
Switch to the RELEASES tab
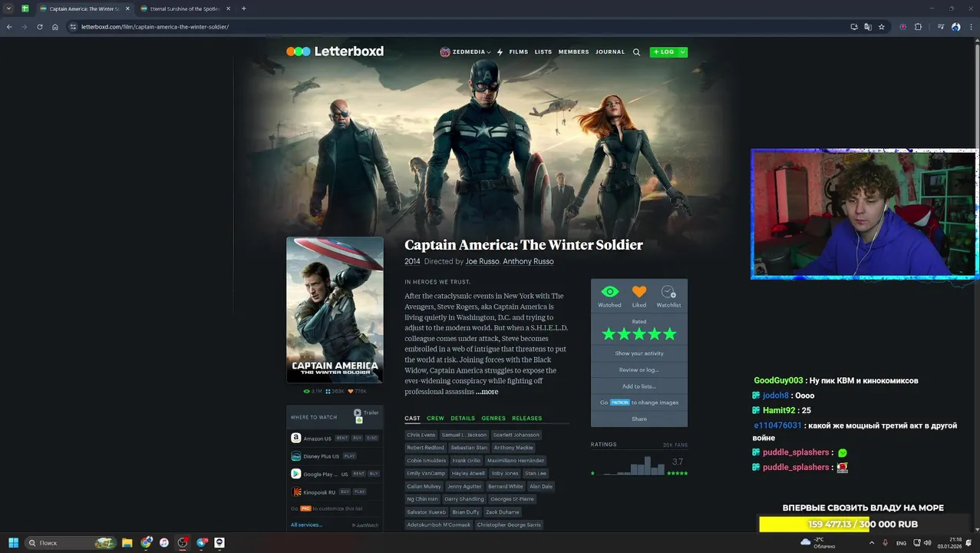click(526, 419)
